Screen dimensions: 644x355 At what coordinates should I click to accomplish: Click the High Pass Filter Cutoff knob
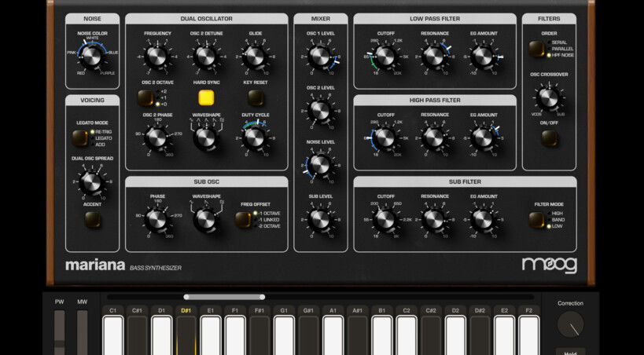(x=385, y=138)
